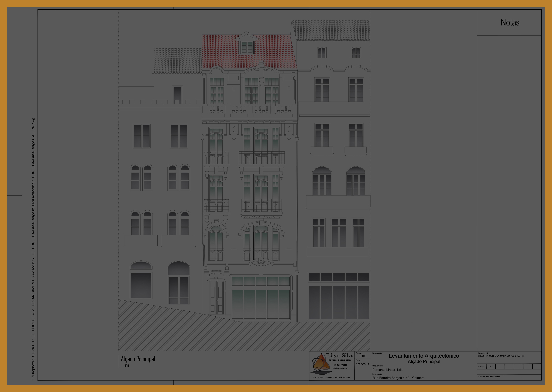Image resolution: width=552 pixels, height=392 pixels.
Task: Click the small "1:100" under view label
Action: coord(125,366)
